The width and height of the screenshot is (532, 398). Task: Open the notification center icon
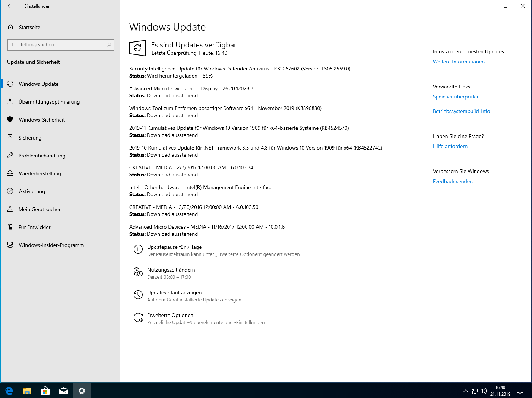pos(520,391)
